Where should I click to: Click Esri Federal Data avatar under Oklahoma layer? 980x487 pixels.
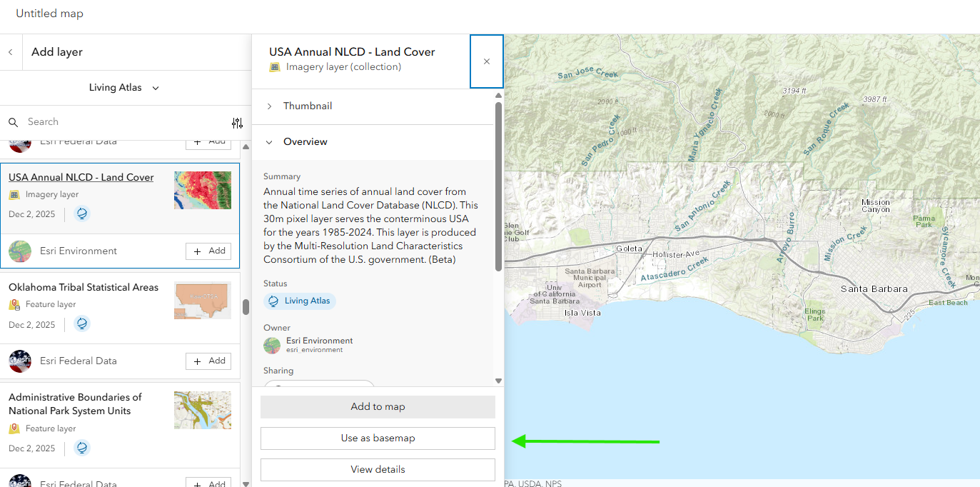(x=20, y=361)
